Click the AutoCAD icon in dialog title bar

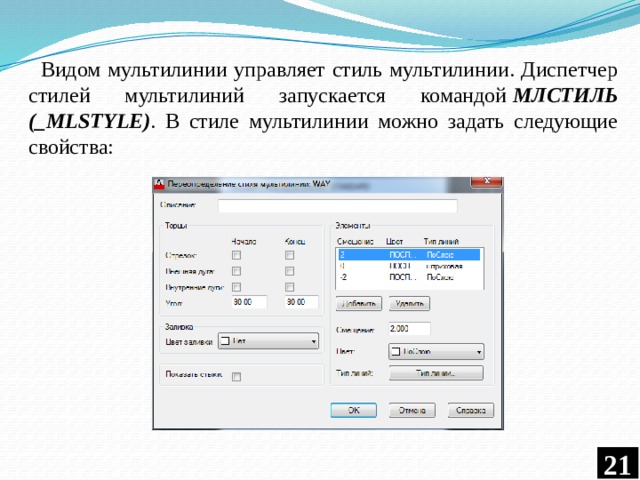159,184
